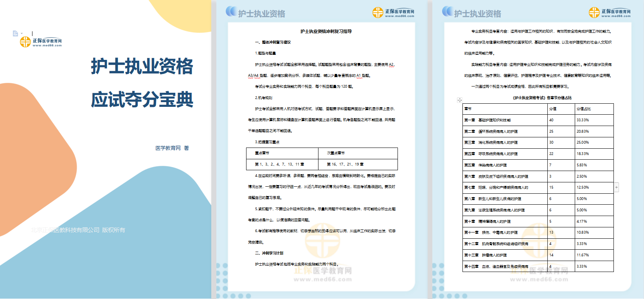The width and height of the screenshot is (644, 299).
Task: Open the dropdown arrow beside the paragraph icon
Action: [x=22, y=34]
